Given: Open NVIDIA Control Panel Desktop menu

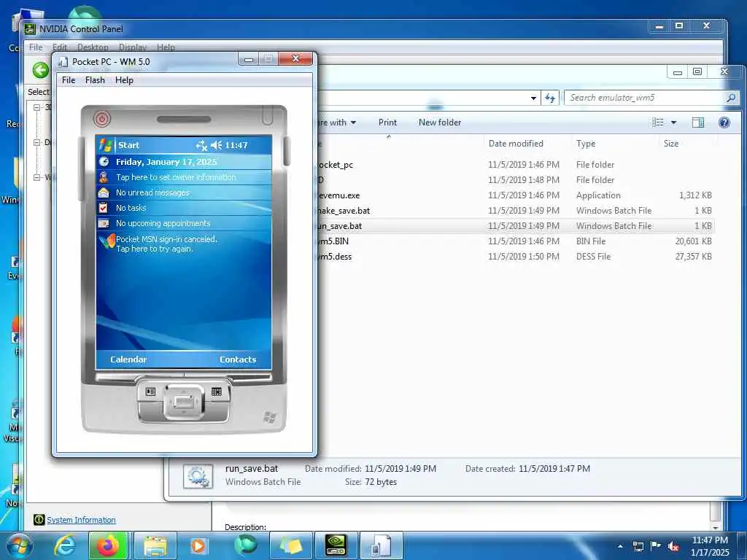Looking at the screenshot, I should (93, 47).
